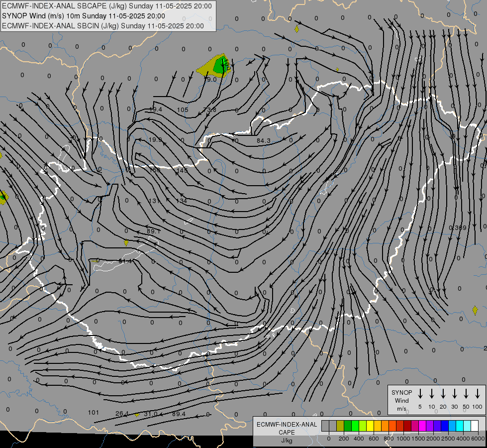Click the wind arrow above the 20 label

pos(443,393)
